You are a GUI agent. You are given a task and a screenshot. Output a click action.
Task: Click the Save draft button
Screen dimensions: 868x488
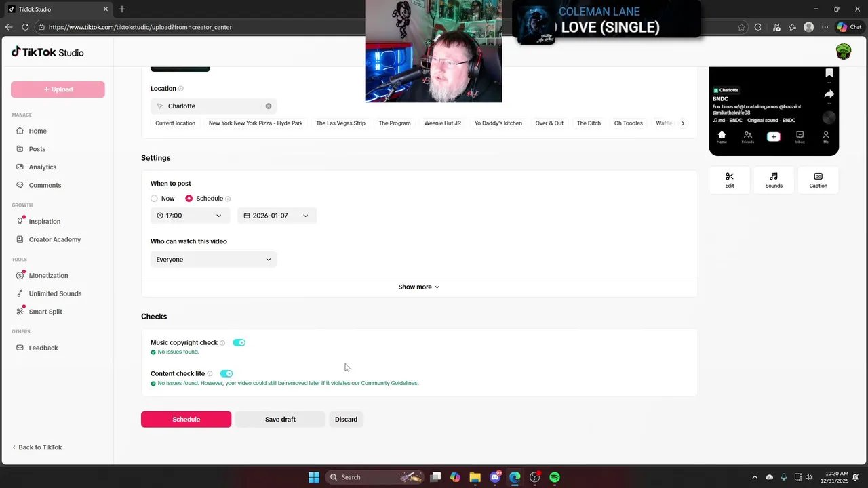(x=280, y=420)
